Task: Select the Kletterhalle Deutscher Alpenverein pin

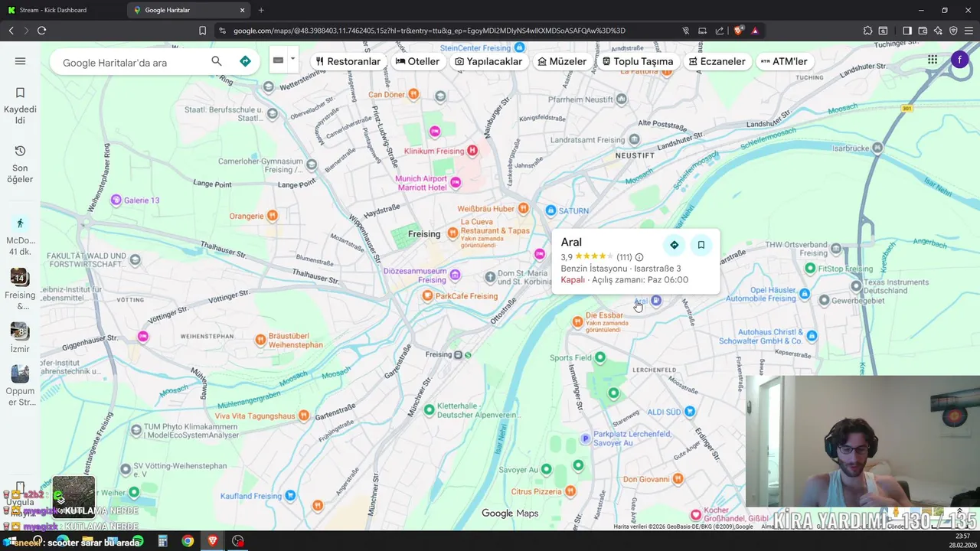Action: click(429, 410)
